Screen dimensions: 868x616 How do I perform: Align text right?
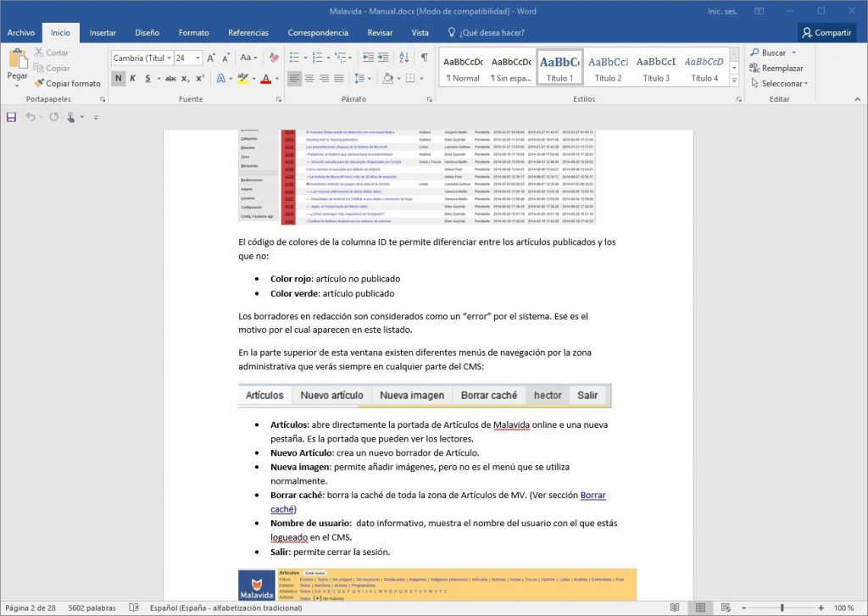[x=324, y=79]
